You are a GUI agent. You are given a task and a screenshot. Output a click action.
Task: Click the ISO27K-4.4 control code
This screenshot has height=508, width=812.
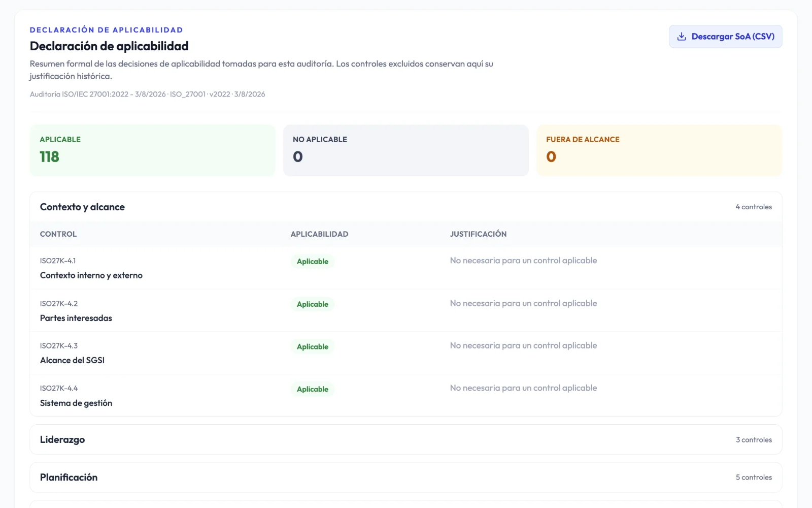(x=59, y=388)
